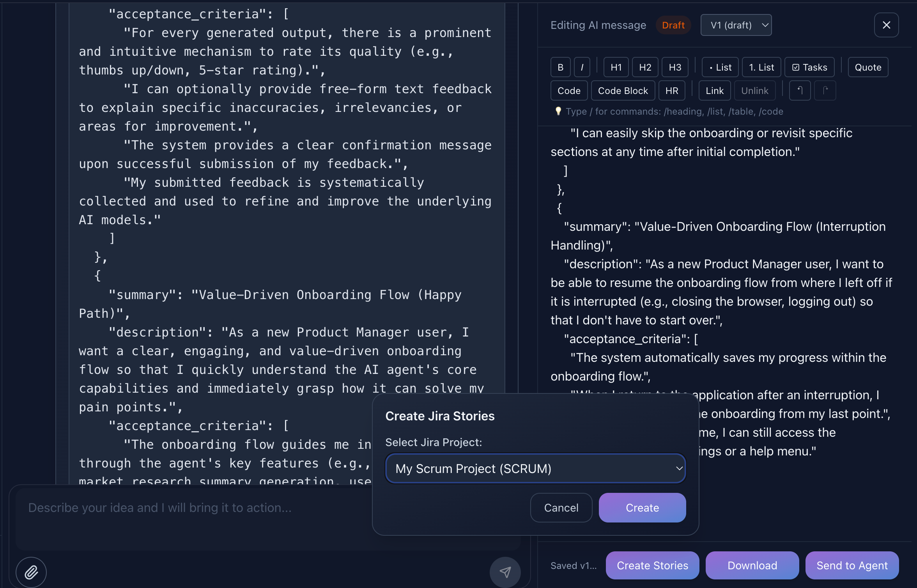Send message with the paper plane icon
Screen dimensions: 917x588
[505, 572]
